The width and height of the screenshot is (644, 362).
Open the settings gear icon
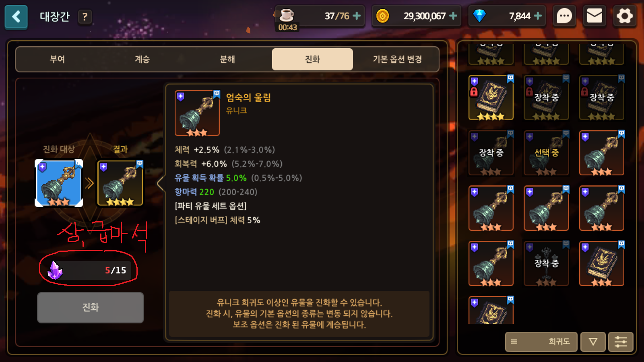[625, 16]
